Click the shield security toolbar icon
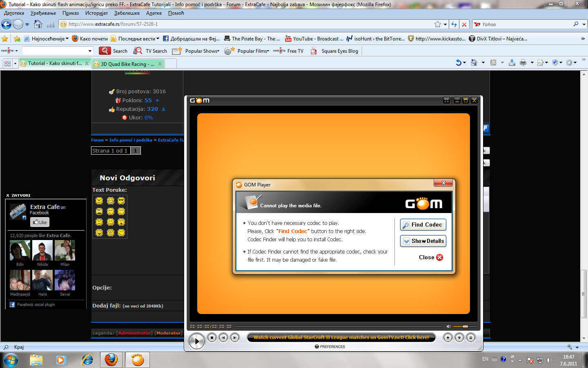Image resolution: width=588 pixels, height=368 pixels. tap(555, 63)
